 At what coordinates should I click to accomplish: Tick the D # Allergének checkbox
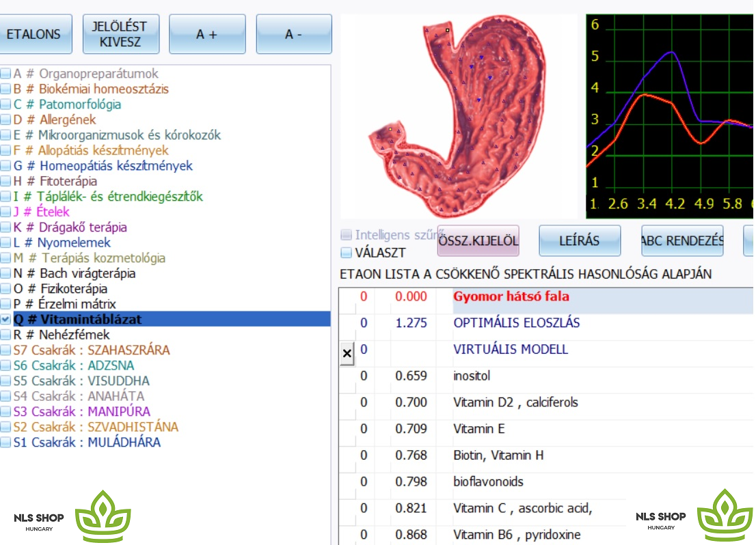pyautogui.click(x=5, y=120)
